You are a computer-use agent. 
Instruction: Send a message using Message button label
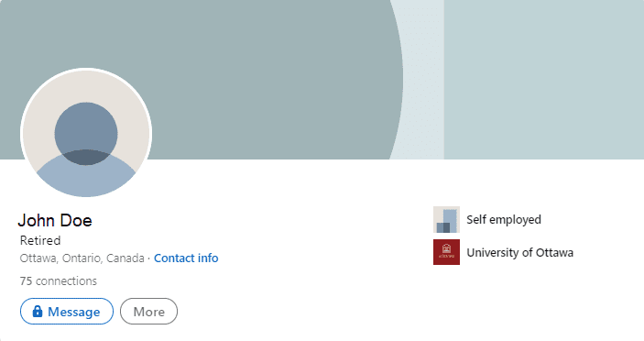point(74,312)
